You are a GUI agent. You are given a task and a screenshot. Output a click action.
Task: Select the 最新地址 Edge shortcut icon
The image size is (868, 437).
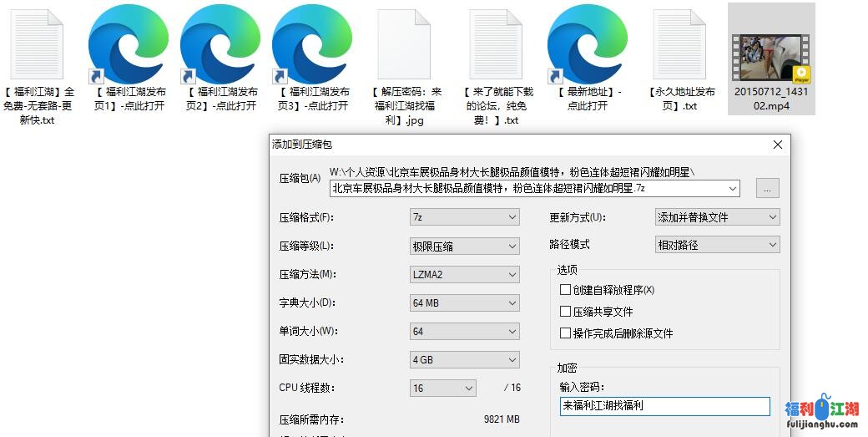588,44
